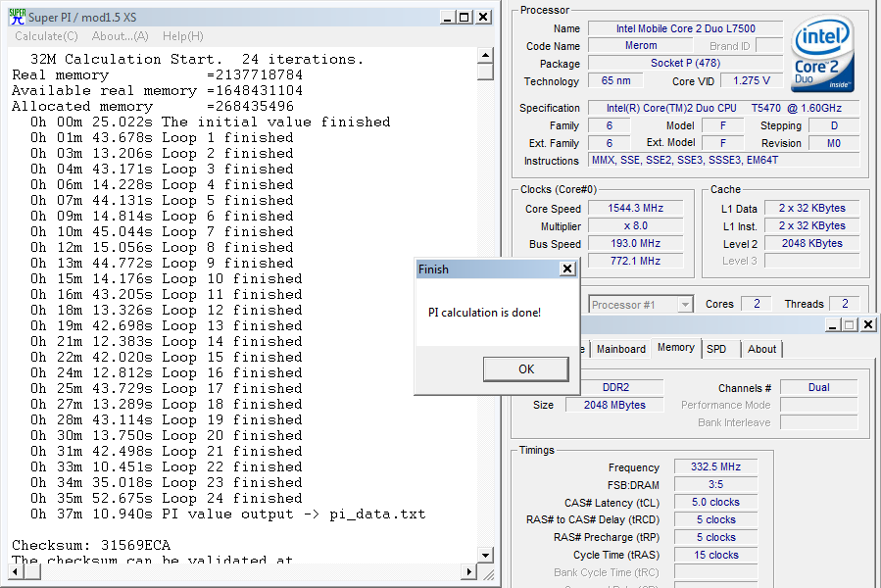Click the Intel Core 2 Duo logo
Image resolution: width=881 pixels, height=588 pixels.
coord(822,53)
